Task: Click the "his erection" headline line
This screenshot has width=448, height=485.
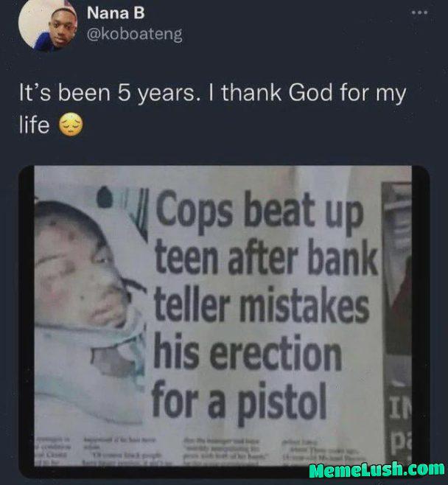Action: [x=247, y=355]
